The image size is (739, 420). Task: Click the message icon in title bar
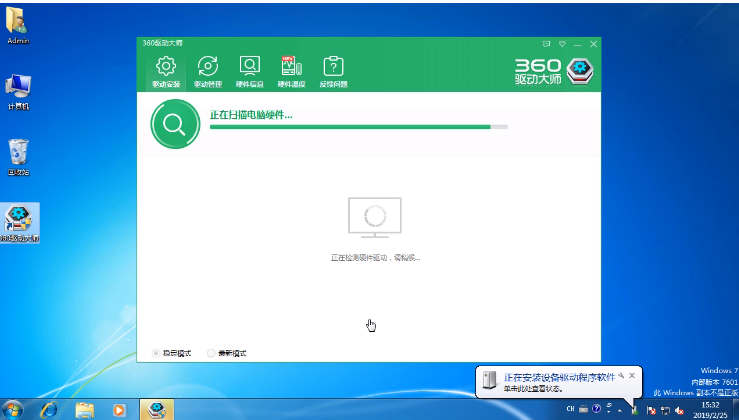[547, 45]
